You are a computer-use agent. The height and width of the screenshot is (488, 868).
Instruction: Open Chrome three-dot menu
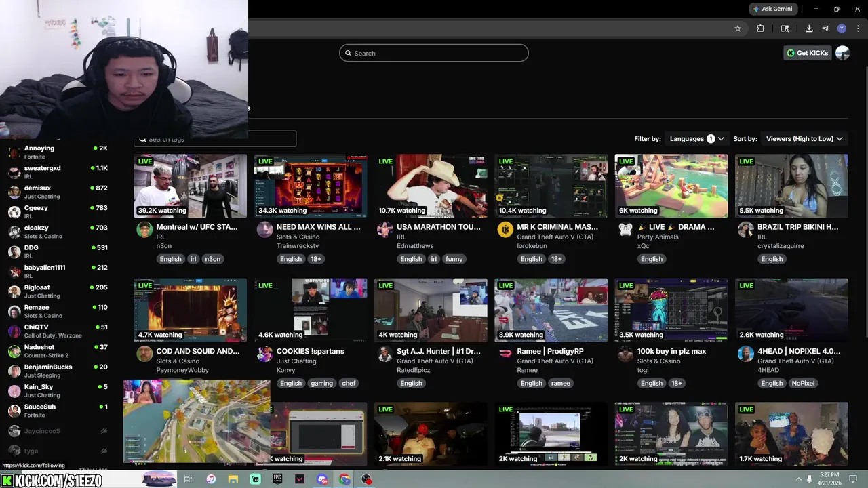click(x=858, y=28)
